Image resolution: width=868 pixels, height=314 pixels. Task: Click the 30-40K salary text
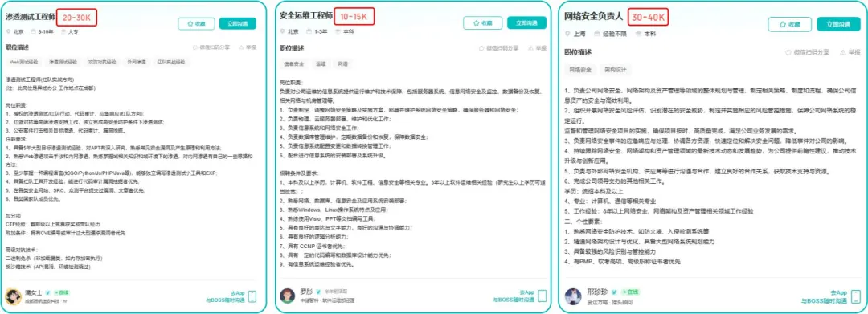pyautogui.click(x=649, y=17)
